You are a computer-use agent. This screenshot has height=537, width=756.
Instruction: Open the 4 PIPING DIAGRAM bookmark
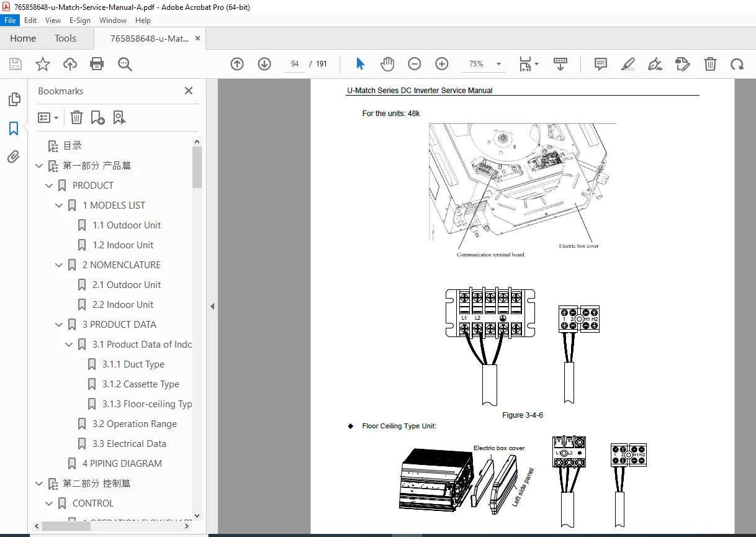122,464
